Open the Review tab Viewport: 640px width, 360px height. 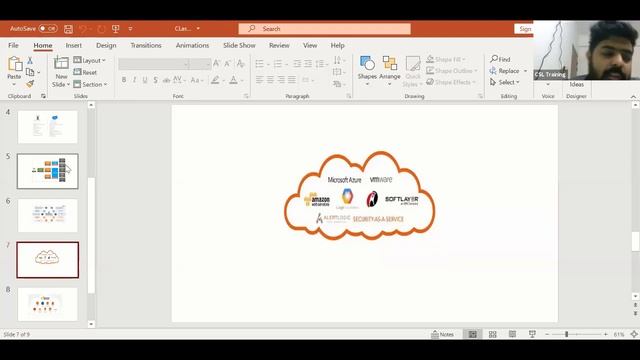point(279,45)
